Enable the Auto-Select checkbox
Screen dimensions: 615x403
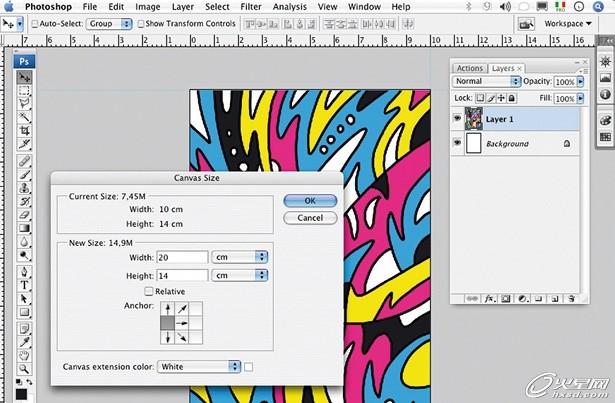[x=35, y=24]
